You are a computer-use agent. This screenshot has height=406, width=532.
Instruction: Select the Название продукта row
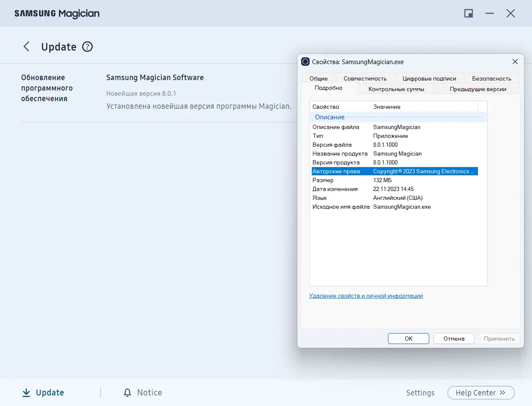(x=395, y=153)
